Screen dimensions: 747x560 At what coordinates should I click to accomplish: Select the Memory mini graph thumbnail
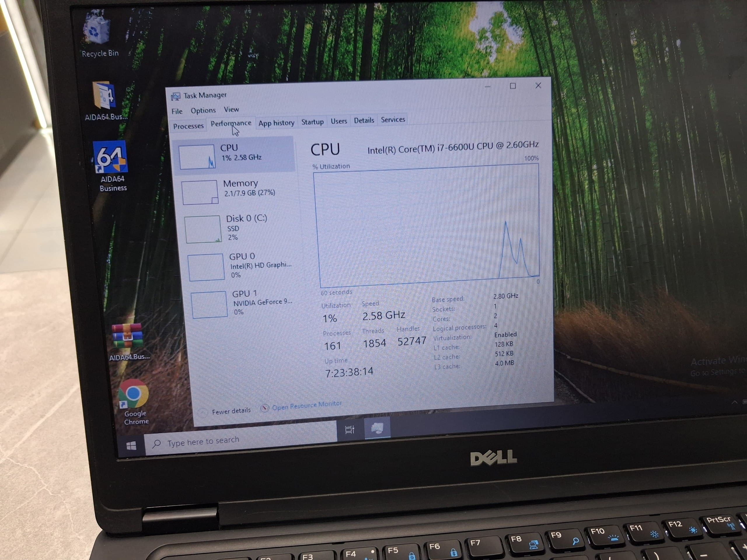click(200, 192)
